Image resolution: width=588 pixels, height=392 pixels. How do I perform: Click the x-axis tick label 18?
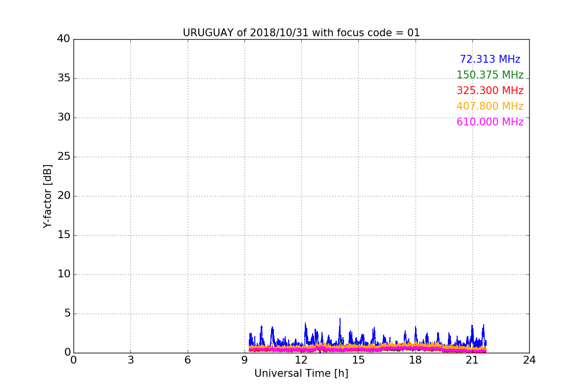(x=416, y=360)
